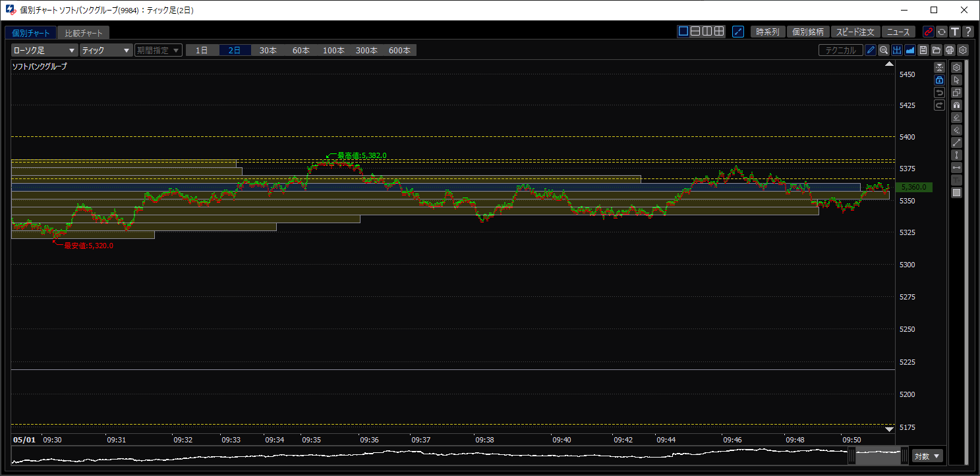Select the 2日 period option
Viewport: 980px width, 476px height.
[x=235, y=50]
